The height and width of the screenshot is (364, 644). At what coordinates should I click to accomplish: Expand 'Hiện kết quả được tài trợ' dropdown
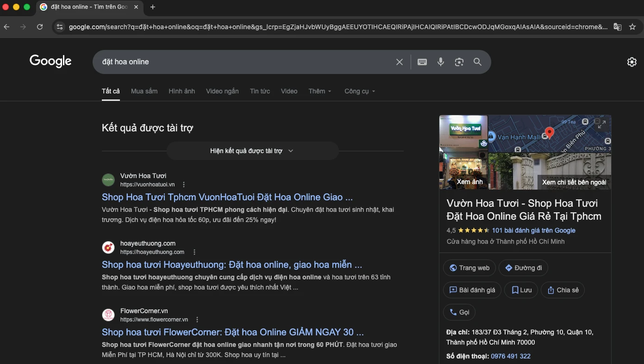(x=252, y=151)
